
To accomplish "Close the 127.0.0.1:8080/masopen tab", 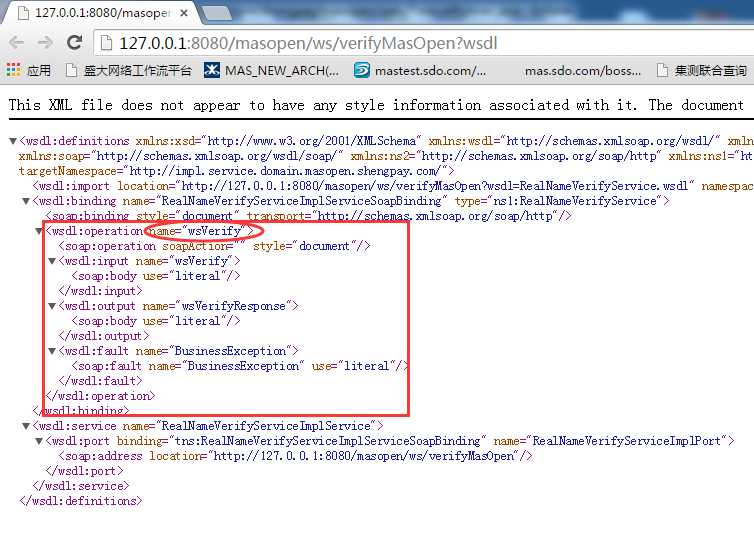I will coord(184,13).
